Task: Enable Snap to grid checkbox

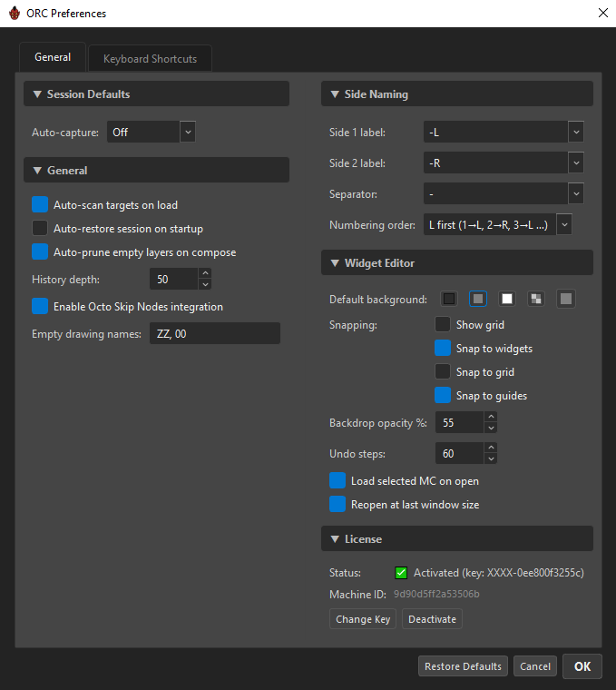Action: tap(443, 372)
